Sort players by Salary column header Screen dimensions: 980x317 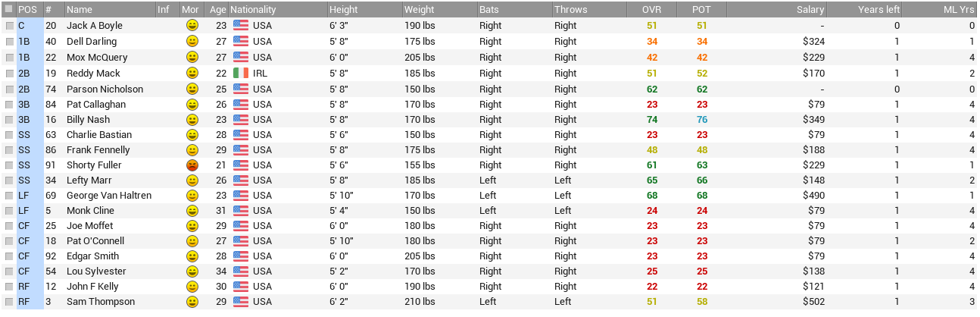pos(810,10)
